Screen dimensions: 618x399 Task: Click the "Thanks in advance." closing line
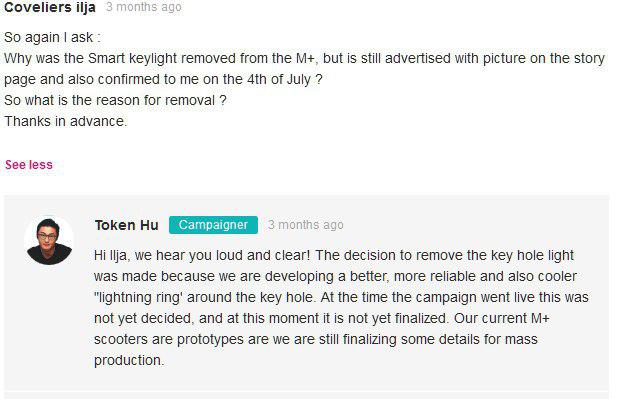pos(65,121)
